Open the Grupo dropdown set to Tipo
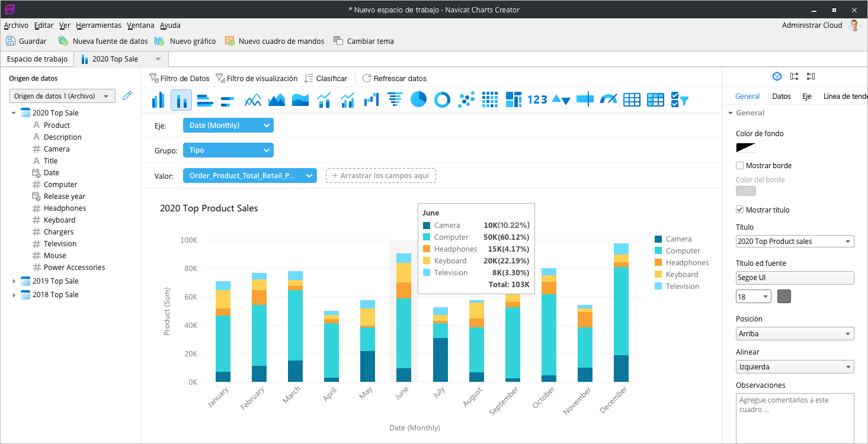 click(x=228, y=150)
